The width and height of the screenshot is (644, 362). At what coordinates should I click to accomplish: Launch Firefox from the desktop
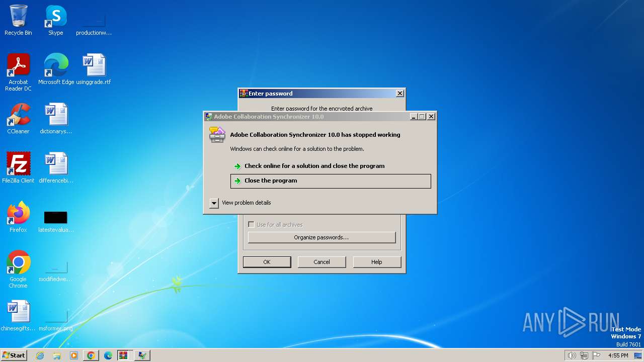point(18,217)
